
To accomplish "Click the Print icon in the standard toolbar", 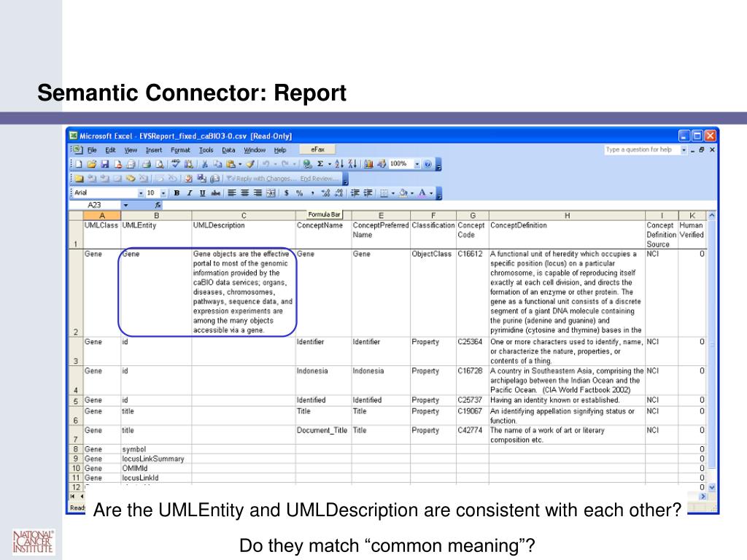I will point(146,164).
